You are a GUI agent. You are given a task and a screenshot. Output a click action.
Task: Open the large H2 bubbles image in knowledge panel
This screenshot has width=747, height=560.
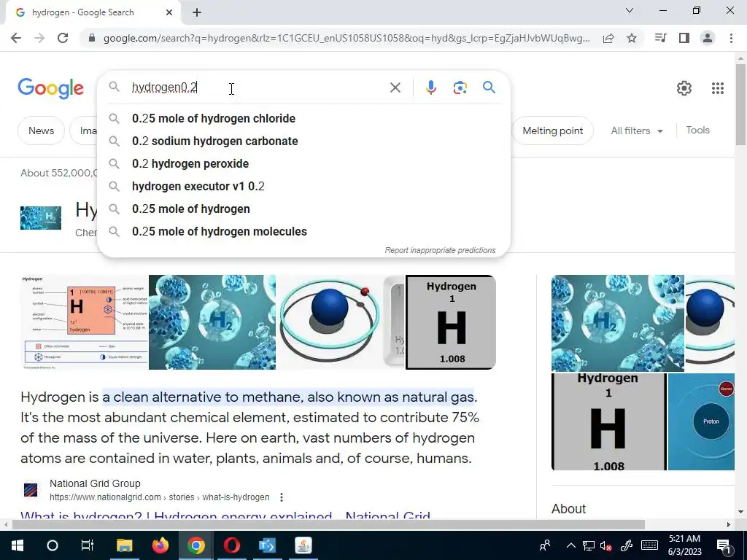tap(617, 323)
